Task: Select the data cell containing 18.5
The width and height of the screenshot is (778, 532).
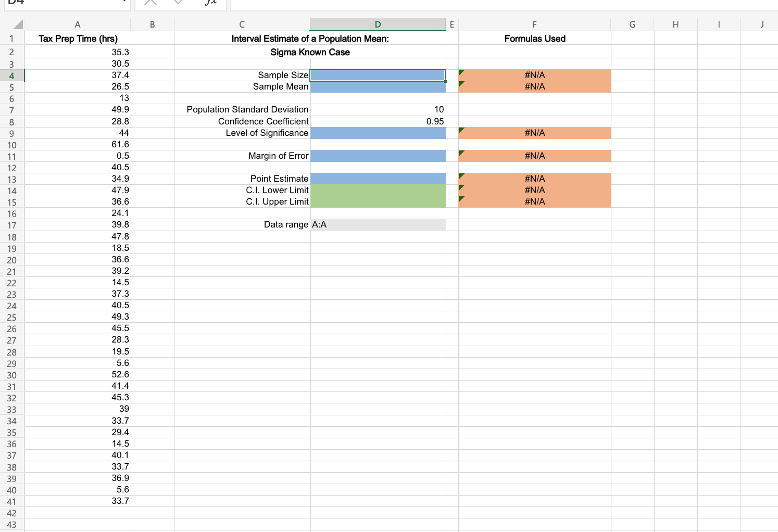Action: tap(78, 248)
